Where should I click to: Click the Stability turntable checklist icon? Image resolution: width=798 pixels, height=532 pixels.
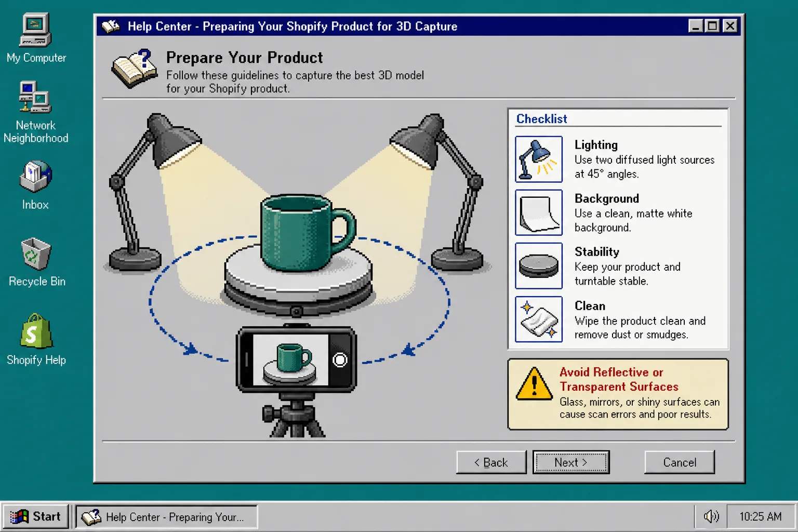pos(539,266)
